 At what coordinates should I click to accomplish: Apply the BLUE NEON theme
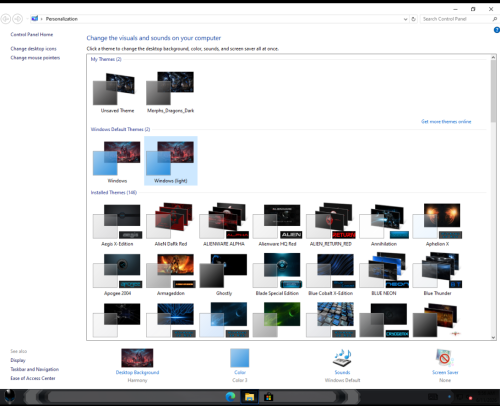point(384,274)
